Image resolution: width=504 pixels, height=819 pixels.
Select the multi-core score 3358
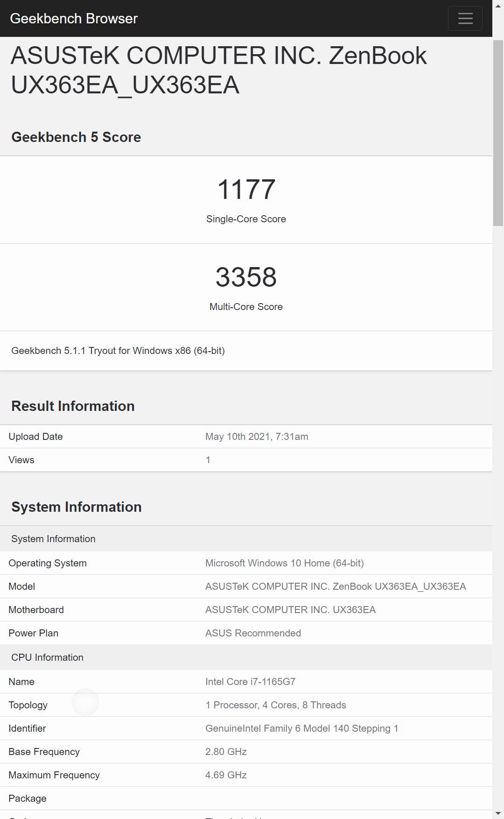[246, 277]
